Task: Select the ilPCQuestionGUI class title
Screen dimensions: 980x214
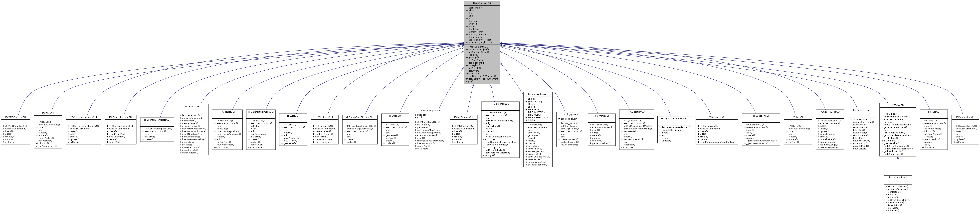Action: coord(636,112)
